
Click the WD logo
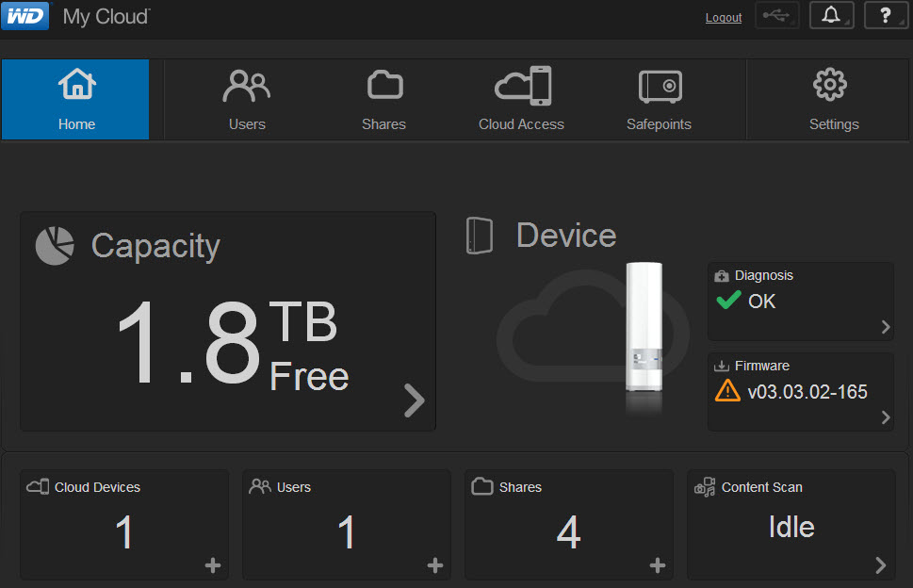(x=24, y=16)
